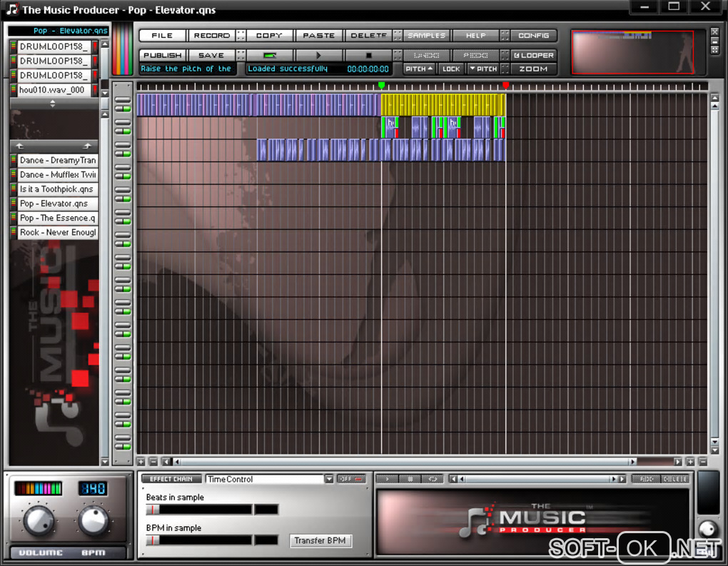Viewport: 728px width, 566px height.
Task: Start playback with the play arrow button
Action: point(319,55)
